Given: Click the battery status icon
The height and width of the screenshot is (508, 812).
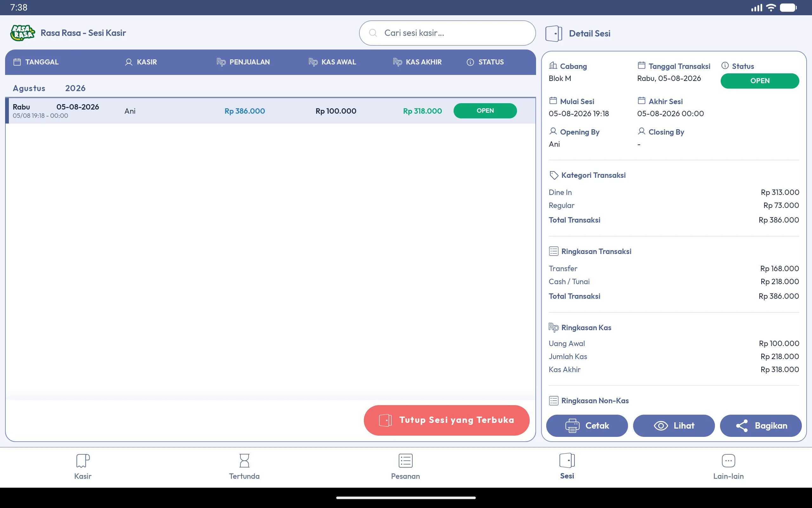Looking at the screenshot, I should [x=788, y=7].
